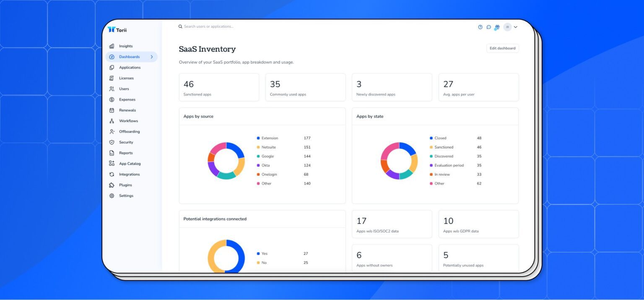Viewport: 644px width, 300px height.
Task: Select the Workflows icon
Action: pyautogui.click(x=111, y=121)
